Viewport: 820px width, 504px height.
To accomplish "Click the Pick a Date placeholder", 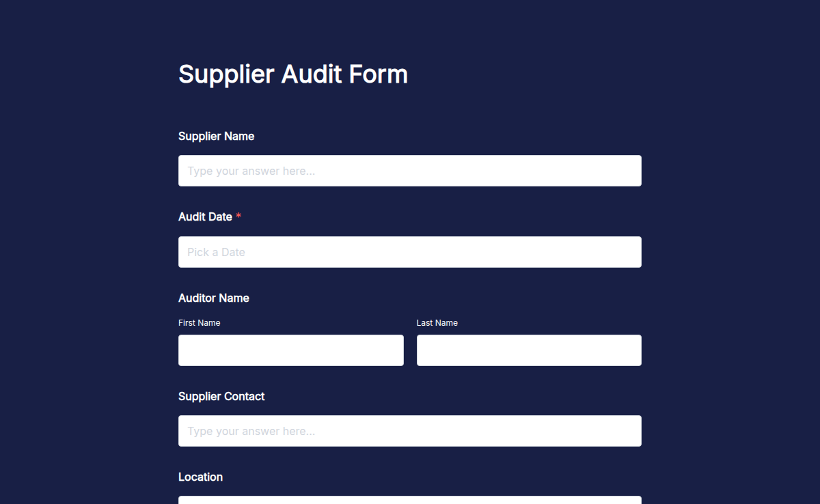I will (216, 252).
